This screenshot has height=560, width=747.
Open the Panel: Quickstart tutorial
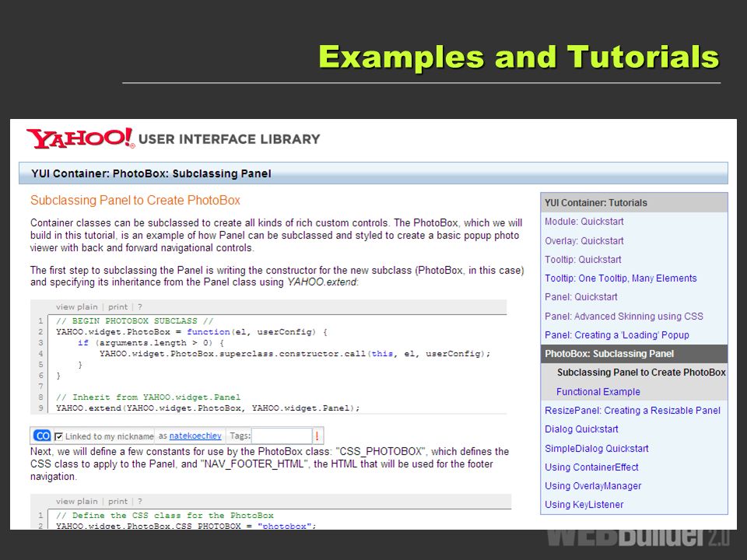(x=581, y=296)
